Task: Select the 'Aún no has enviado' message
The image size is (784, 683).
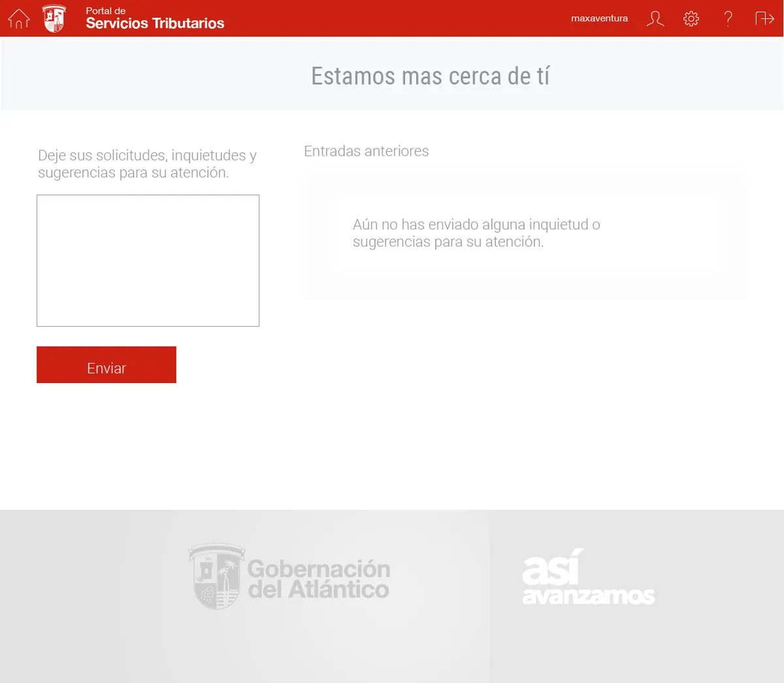Action: click(476, 233)
